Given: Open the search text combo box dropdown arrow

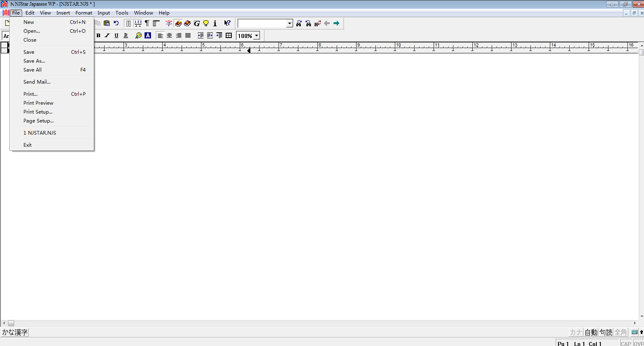Looking at the screenshot, I should point(289,23).
